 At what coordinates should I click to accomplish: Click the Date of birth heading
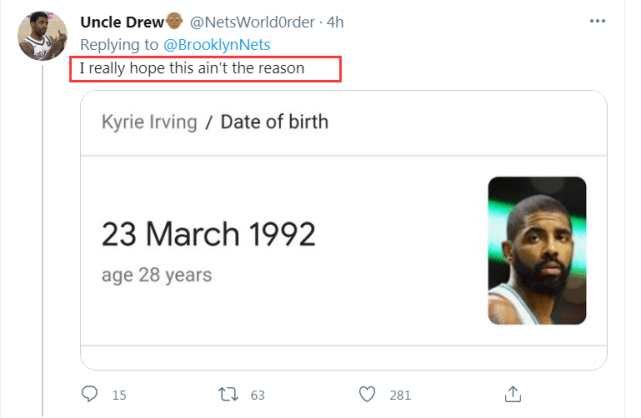tap(274, 123)
